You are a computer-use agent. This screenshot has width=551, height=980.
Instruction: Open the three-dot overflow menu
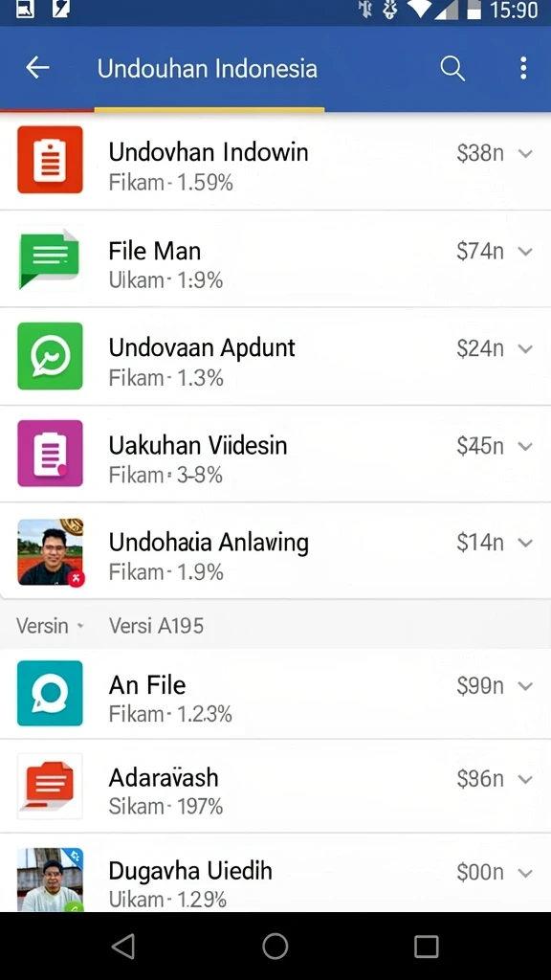[x=523, y=68]
